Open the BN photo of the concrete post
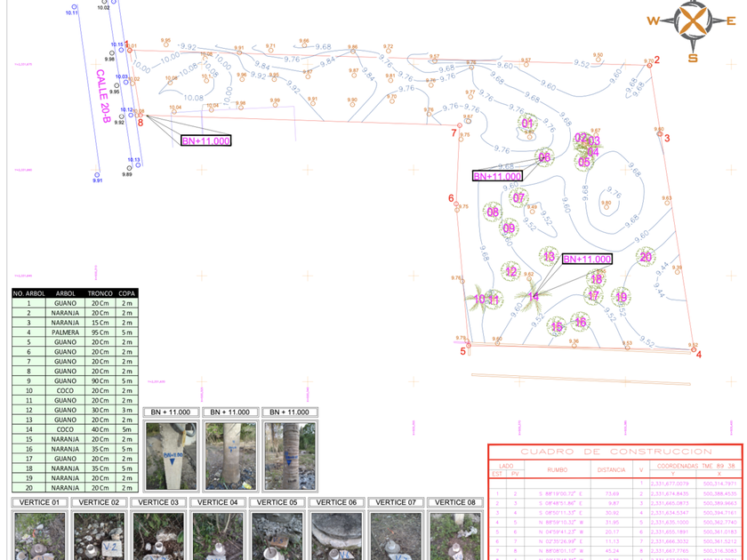The image size is (747, 560). click(x=171, y=456)
